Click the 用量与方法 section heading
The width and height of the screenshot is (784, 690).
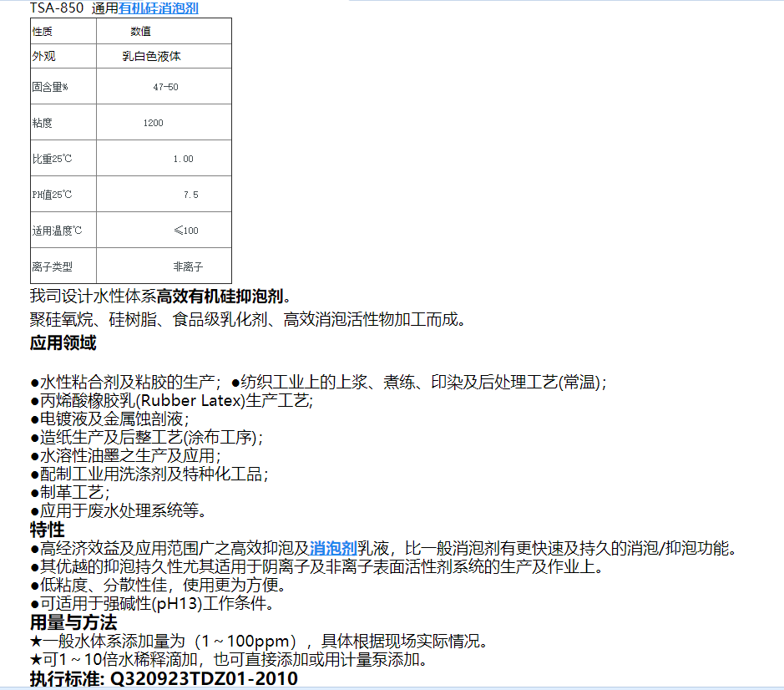(73, 622)
